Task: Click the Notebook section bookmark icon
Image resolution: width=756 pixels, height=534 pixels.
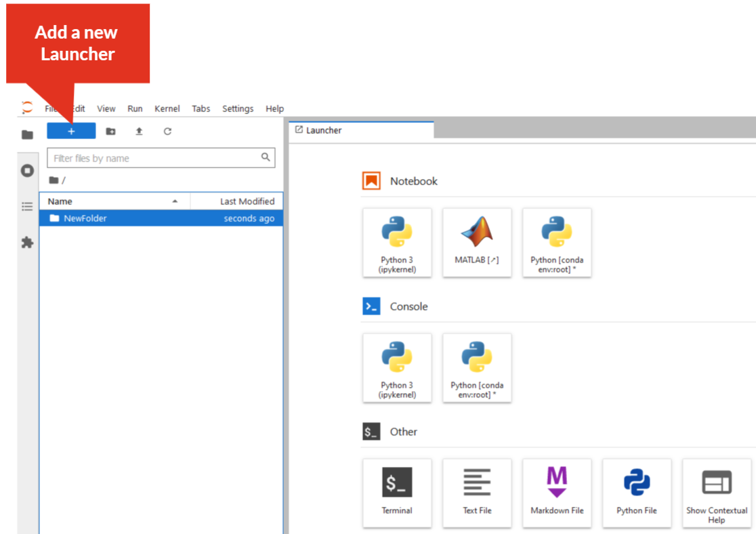Action: pyautogui.click(x=371, y=181)
